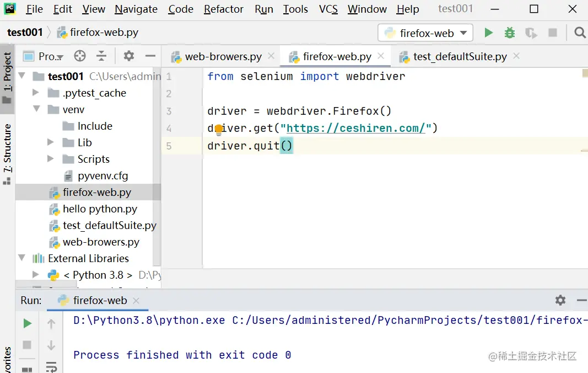The width and height of the screenshot is (588, 373).
Task: Select pyvenv.cfg in the project tree
Action: pos(96,176)
